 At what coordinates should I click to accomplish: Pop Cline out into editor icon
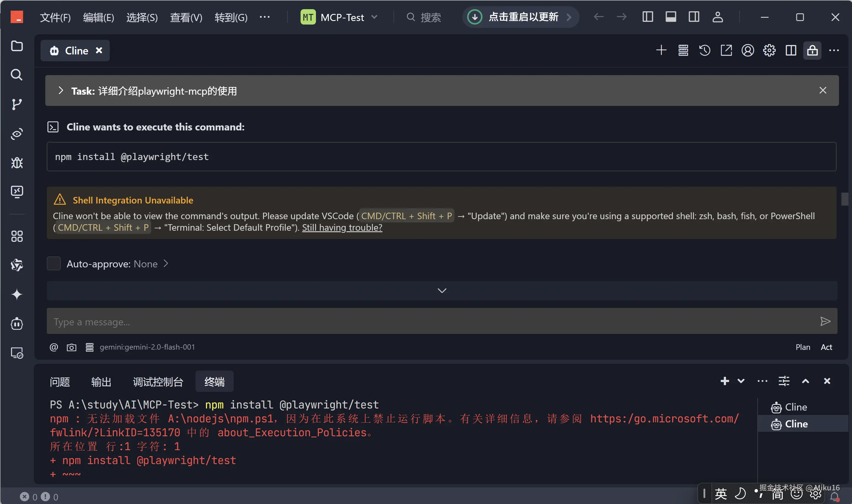(x=726, y=51)
